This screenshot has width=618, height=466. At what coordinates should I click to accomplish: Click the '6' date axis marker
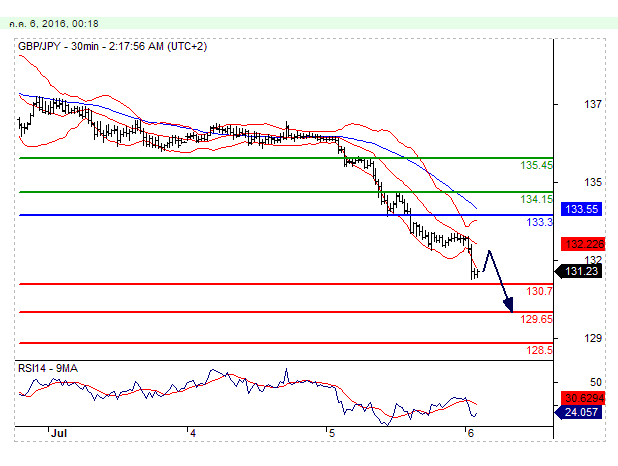point(470,433)
